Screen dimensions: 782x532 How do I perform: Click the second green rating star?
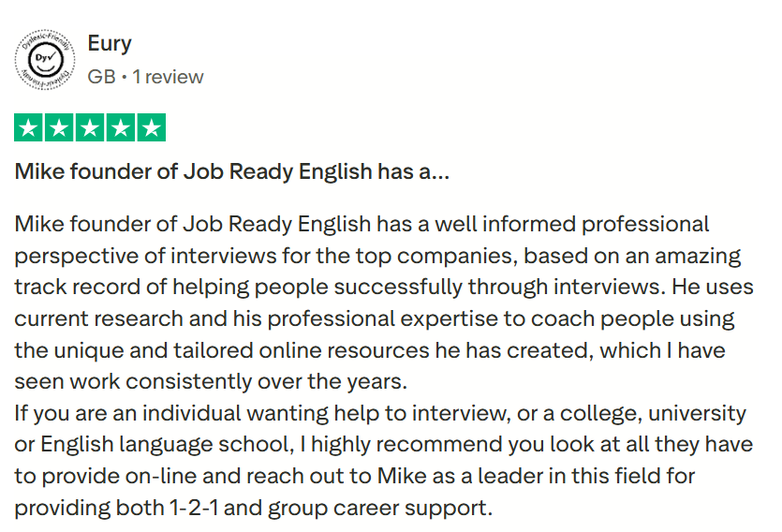[x=60, y=127]
